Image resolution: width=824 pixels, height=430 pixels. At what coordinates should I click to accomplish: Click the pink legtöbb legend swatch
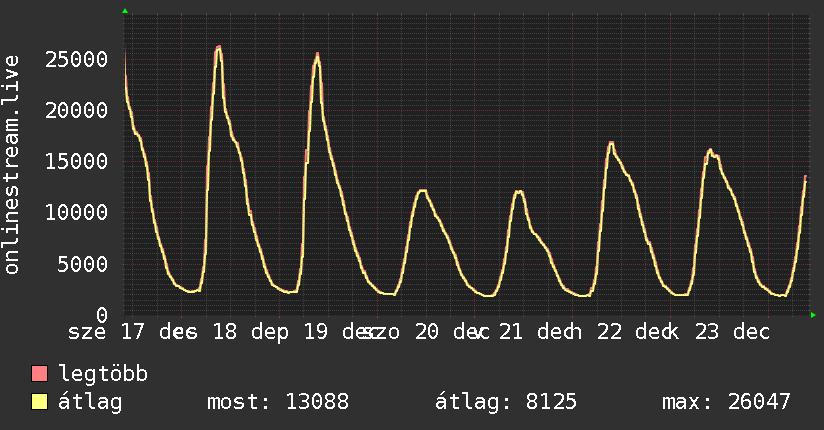pyautogui.click(x=39, y=373)
